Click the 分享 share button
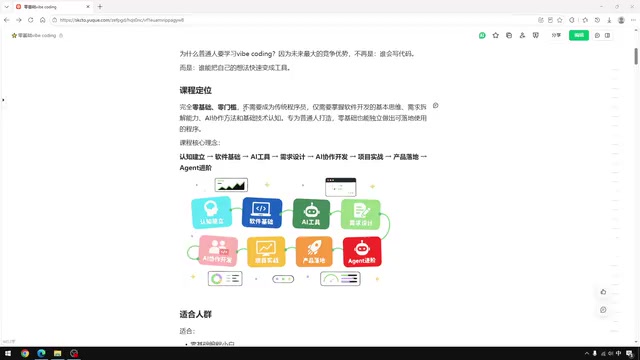The width and height of the screenshot is (640, 360). pos(556,36)
